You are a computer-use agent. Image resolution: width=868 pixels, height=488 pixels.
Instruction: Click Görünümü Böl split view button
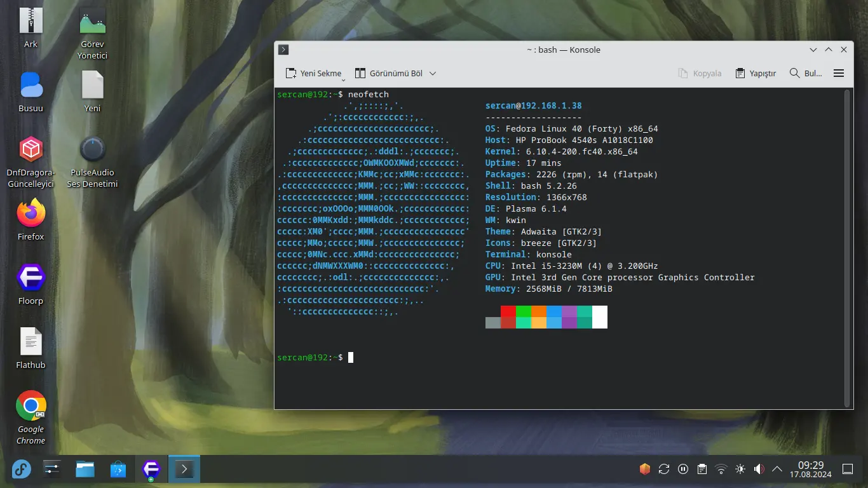(388, 73)
